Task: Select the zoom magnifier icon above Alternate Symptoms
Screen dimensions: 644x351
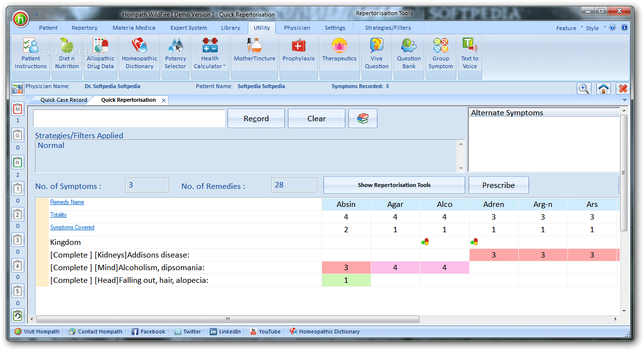Action: coord(584,89)
